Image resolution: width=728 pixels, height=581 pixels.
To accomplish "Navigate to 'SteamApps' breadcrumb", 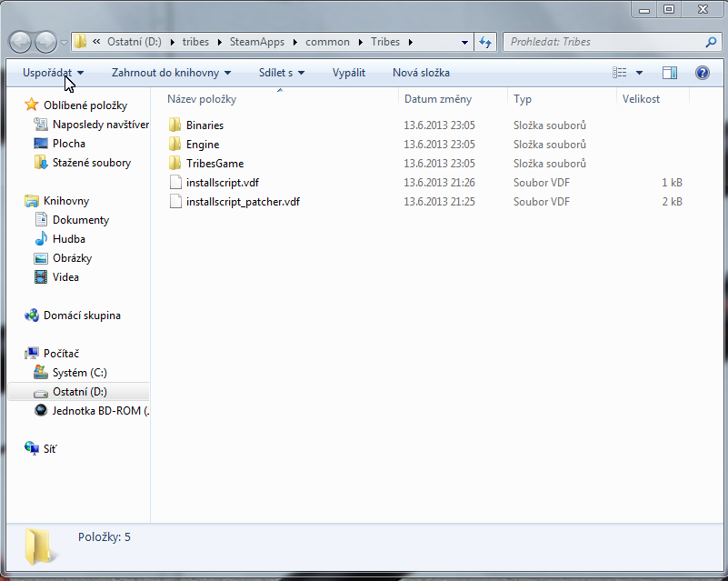I will pyautogui.click(x=256, y=42).
